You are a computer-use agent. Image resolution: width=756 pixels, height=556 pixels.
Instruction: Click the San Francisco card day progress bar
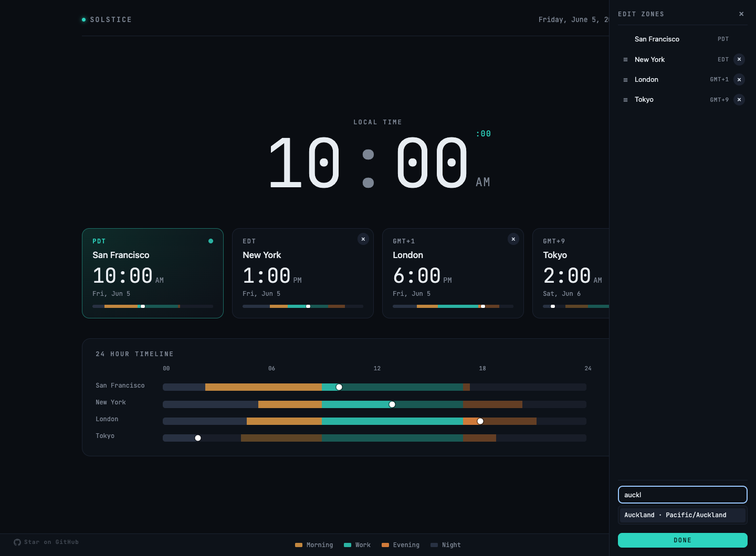[x=153, y=306]
